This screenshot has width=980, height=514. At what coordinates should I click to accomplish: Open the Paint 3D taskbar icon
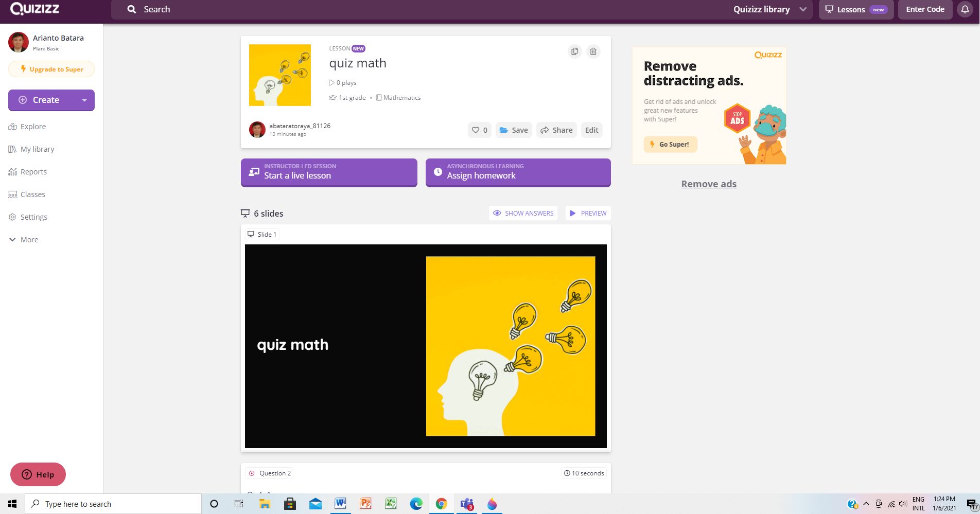tap(492, 504)
